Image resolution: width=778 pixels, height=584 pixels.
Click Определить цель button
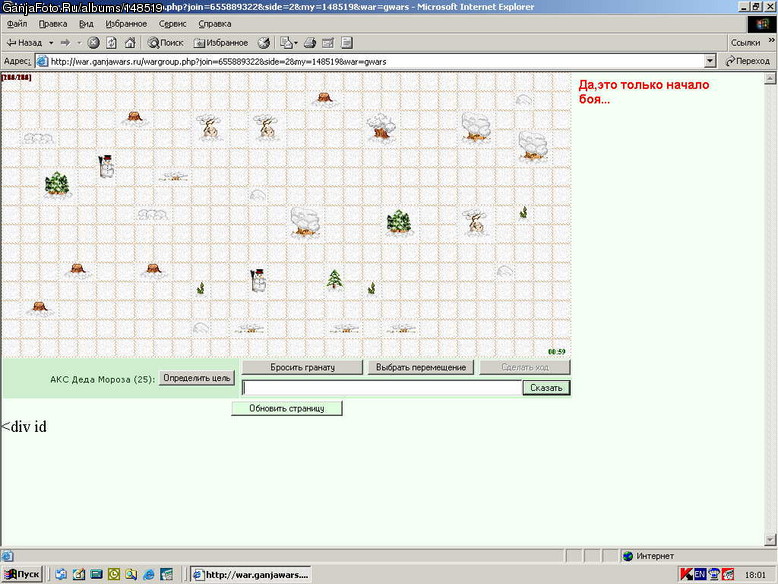tap(197, 379)
